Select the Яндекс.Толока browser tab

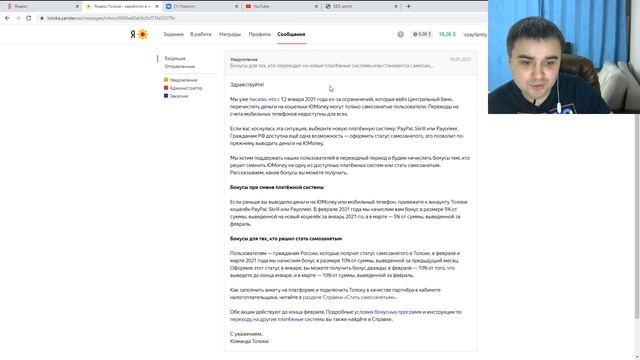122,7
